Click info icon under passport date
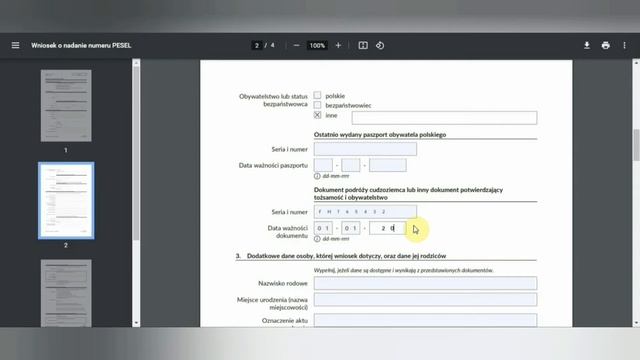This screenshot has height=360, width=640. (317, 176)
